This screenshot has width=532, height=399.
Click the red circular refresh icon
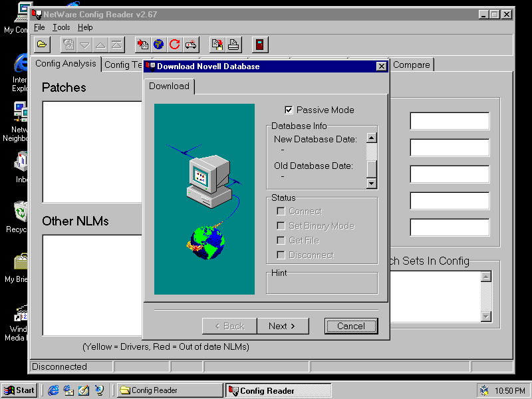point(175,45)
